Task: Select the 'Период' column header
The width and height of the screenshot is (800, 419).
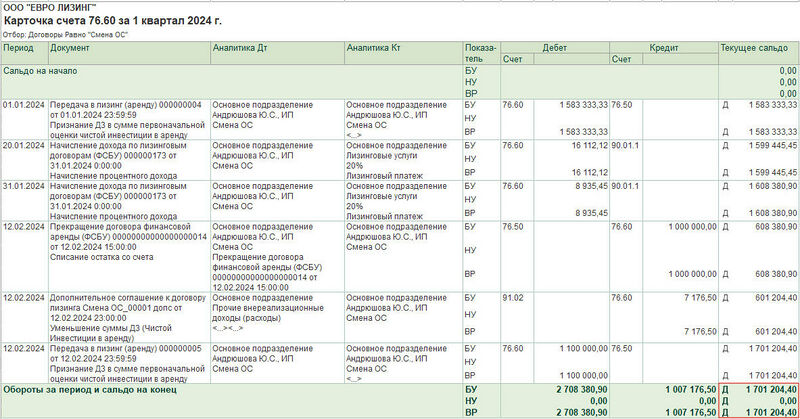Action: coord(19,47)
